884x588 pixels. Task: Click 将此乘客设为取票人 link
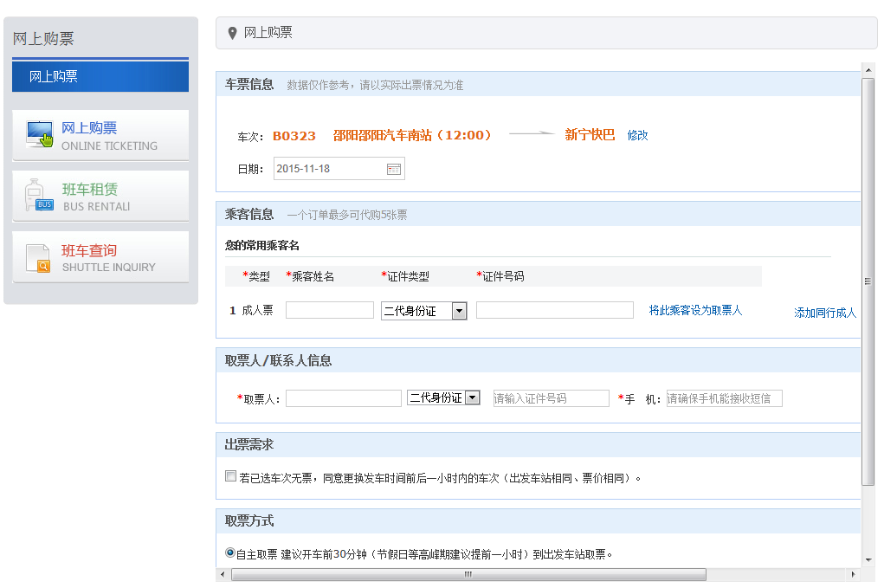click(x=695, y=310)
